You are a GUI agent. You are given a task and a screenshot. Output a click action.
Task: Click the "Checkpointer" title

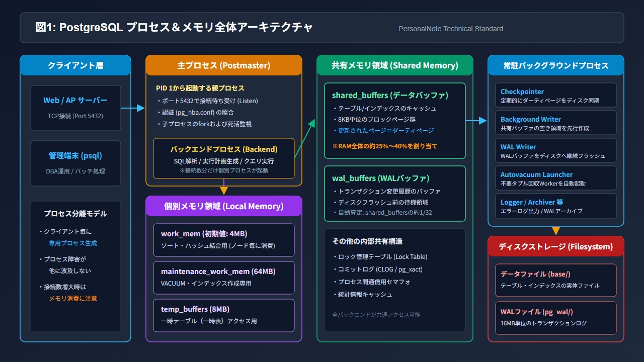522,92
